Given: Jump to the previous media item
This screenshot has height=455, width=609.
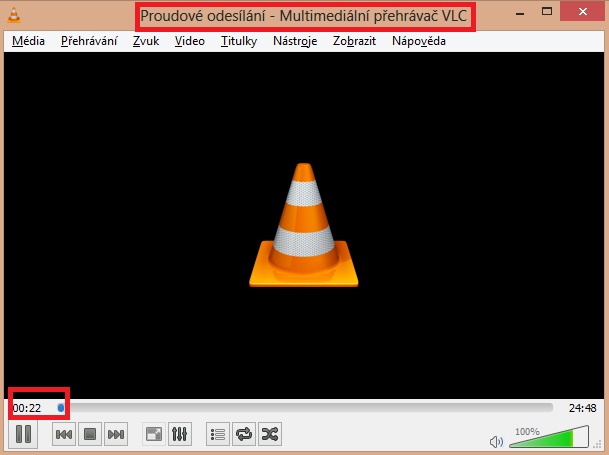Looking at the screenshot, I should pyautogui.click(x=64, y=434).
